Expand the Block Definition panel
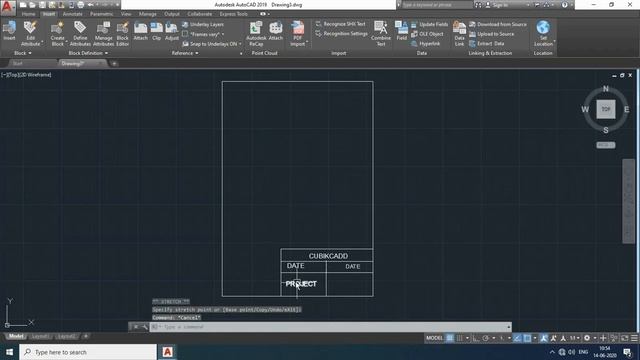The image size is (640, 360). (x=88, y=53)
